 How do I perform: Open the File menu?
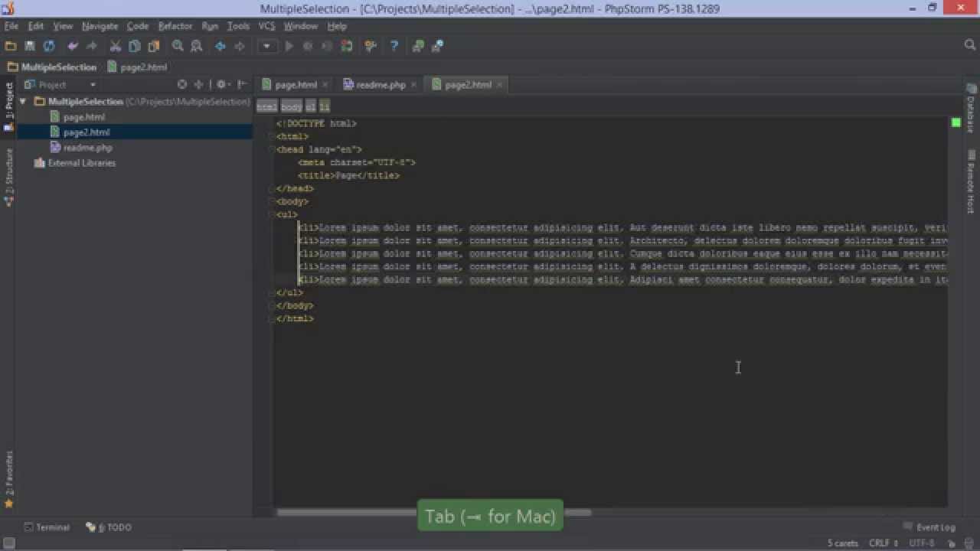[11, 26]
